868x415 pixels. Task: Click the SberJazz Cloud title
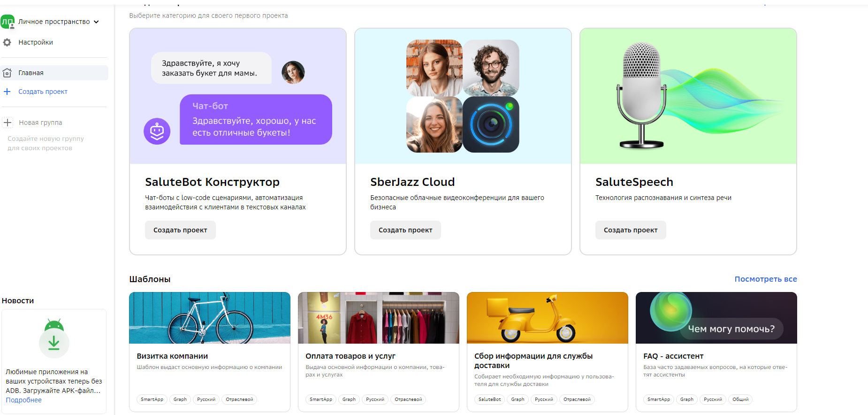[x=412, y=182]
